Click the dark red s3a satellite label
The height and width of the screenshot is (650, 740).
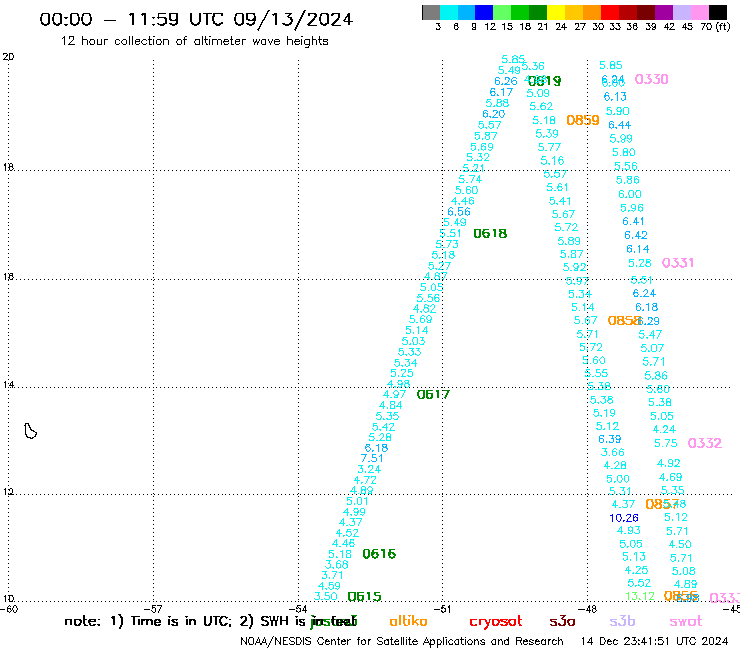click(562, 621)
